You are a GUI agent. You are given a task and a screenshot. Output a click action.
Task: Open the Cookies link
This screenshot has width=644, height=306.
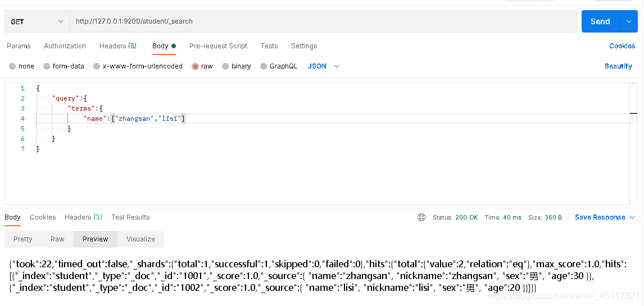(x=622, y=46)
